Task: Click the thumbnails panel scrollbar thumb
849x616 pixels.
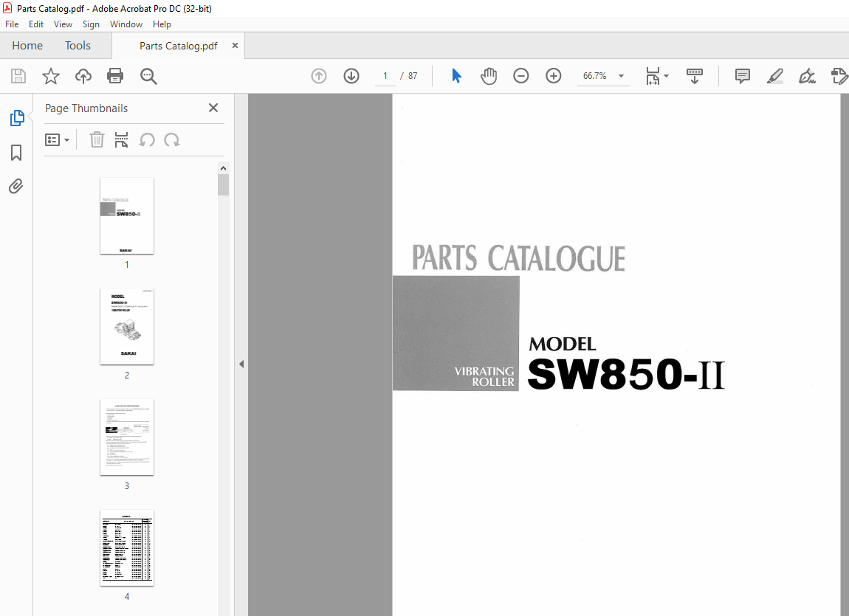Action: pyautogui.click(x=223, y=185)
